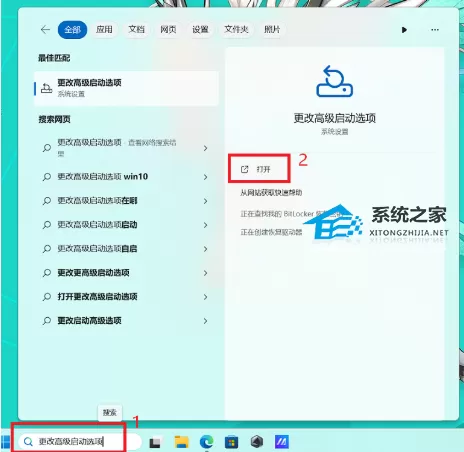Click search magnifier icon beside 自启 suggestion
464x452 pixels.
[47, 249]
